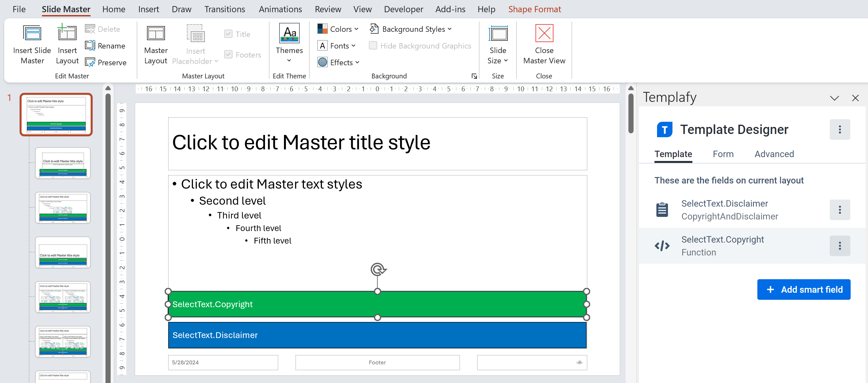Click Insert Layout icon
The height and width of the screenshot is (383, 868).
tap(67, 33)
